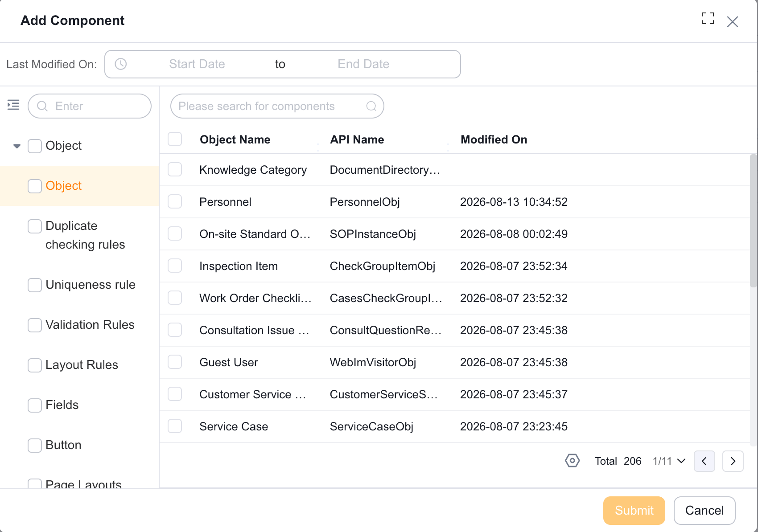Image resolution: width=758 pixels, height=532 pixels.
Task: Check the parent Object tree checkbox
Action: pos(35,146)
